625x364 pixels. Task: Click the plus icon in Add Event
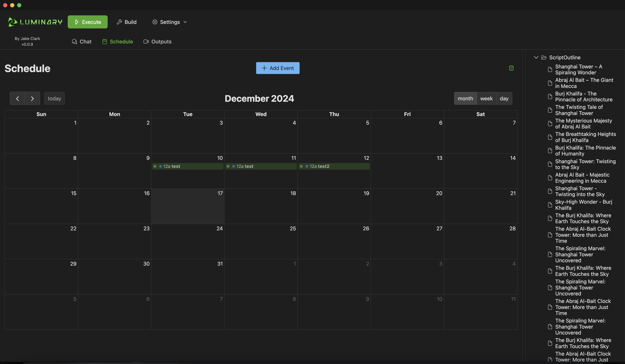pos(264,68)
